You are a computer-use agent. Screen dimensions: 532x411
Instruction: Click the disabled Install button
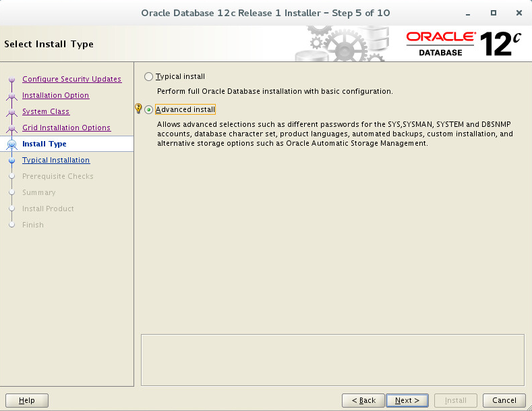[456, 400]
